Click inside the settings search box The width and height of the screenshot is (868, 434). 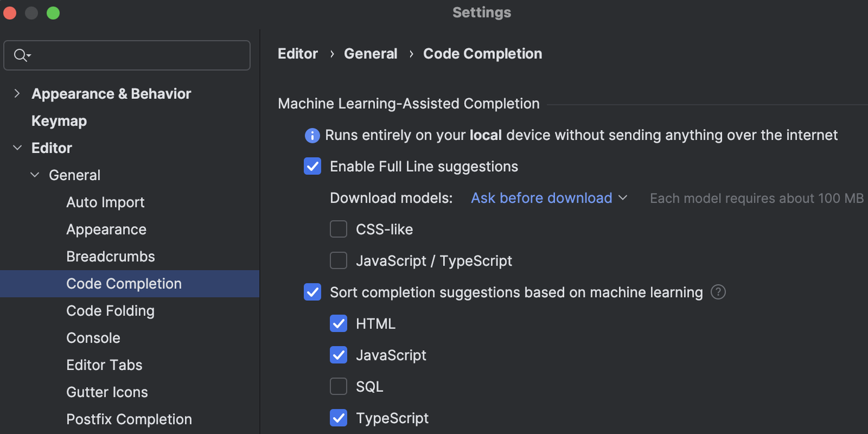tap(127, 55)
